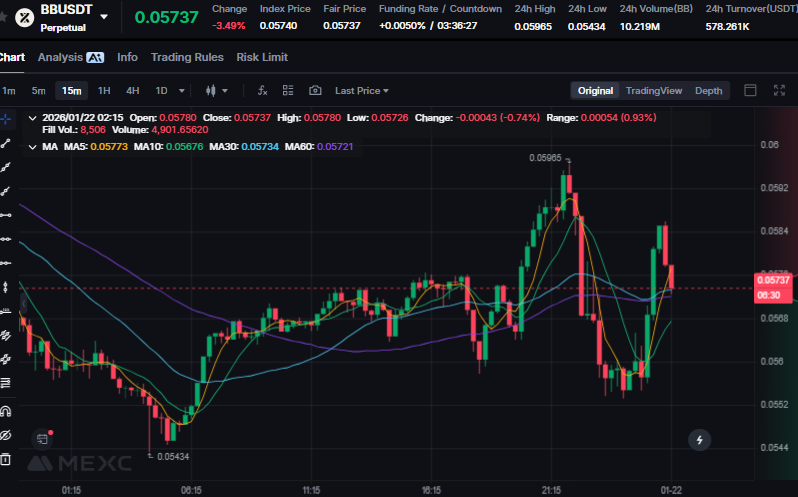This screenshot has width=798, height=497.
Task: Click the 21:15 time axis label
Action: click(x=551, y=490)
